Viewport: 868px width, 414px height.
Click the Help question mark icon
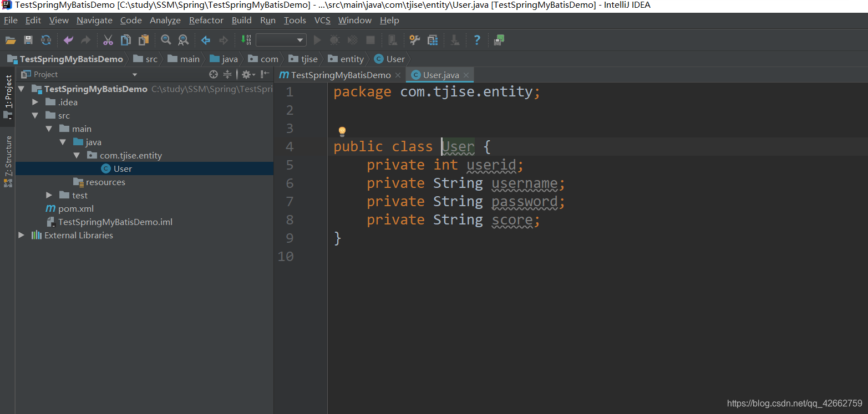click(x=477, y=40)
